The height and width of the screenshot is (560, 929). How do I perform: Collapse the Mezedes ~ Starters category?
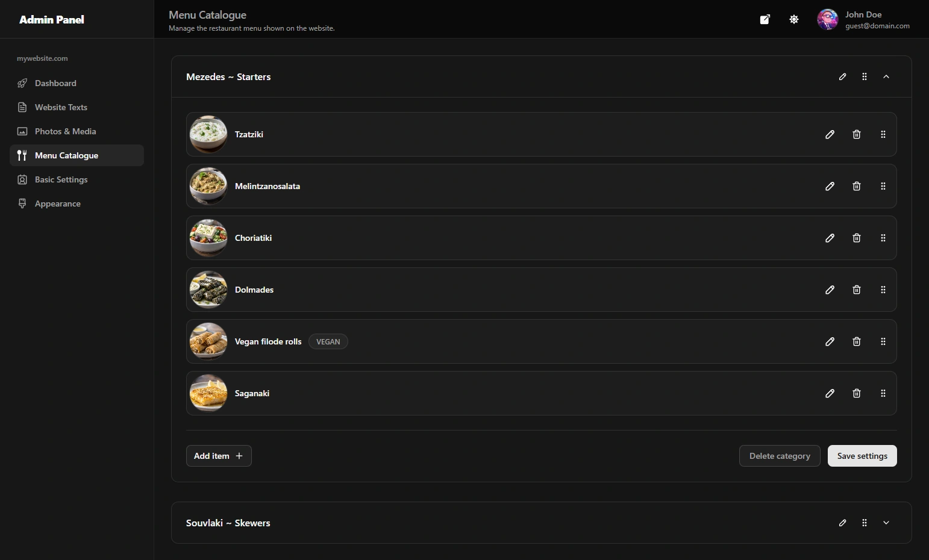(x=886, y=76)
